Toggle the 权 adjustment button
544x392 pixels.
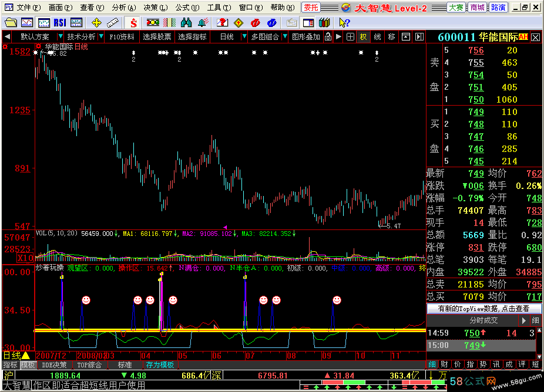click(363, 37)
